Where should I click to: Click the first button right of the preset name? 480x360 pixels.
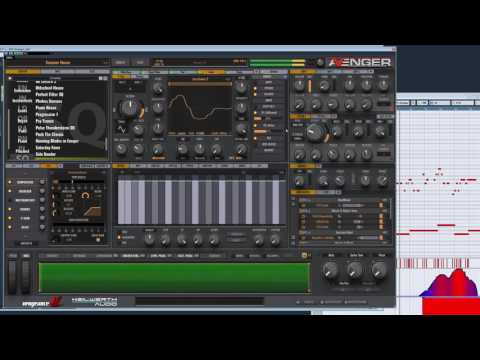(120, 62)
